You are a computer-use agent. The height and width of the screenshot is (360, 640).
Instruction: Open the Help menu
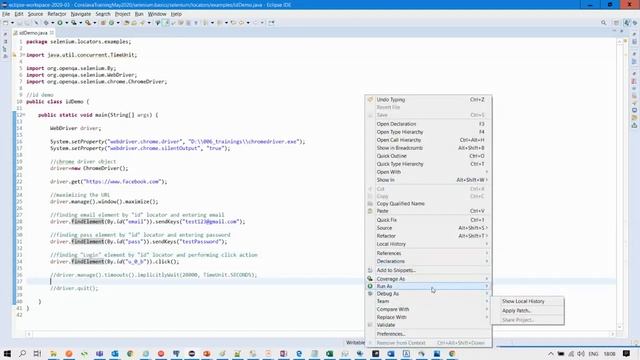[x=176, y=14]
